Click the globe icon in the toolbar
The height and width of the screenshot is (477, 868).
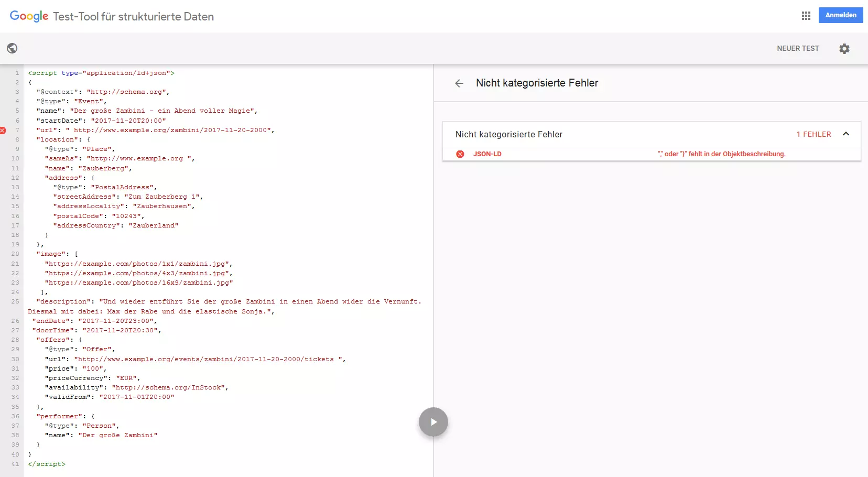(12, 48)
